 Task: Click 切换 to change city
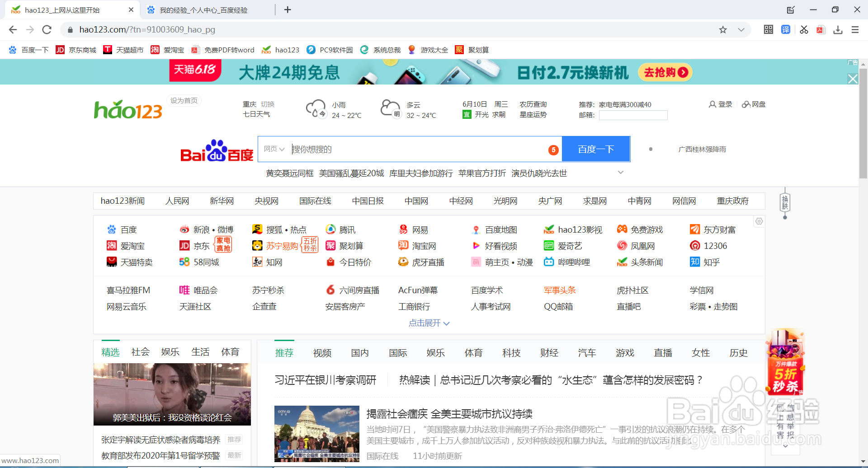[268, 104]
